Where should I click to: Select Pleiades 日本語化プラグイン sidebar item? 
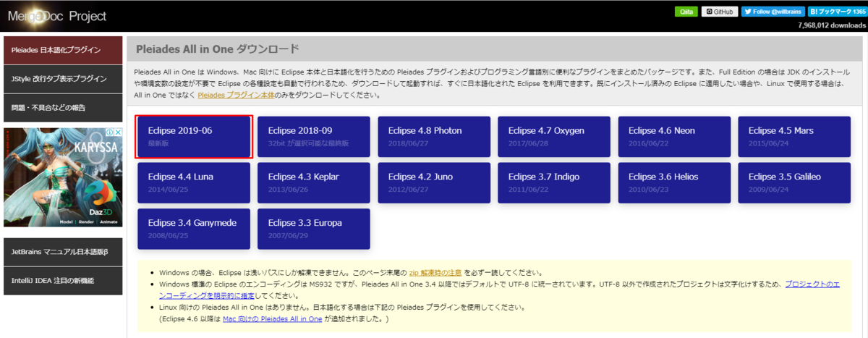(63, 50)
